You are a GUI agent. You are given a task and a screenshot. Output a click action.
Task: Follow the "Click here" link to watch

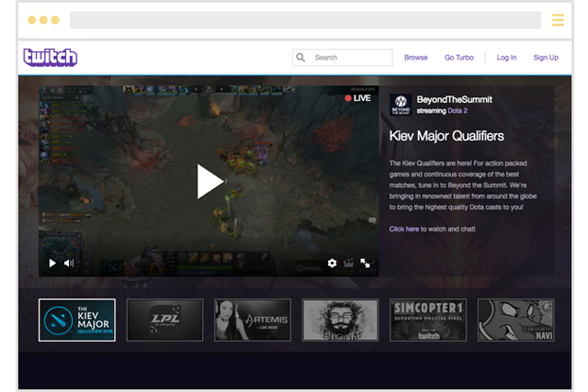pos(404,229)
